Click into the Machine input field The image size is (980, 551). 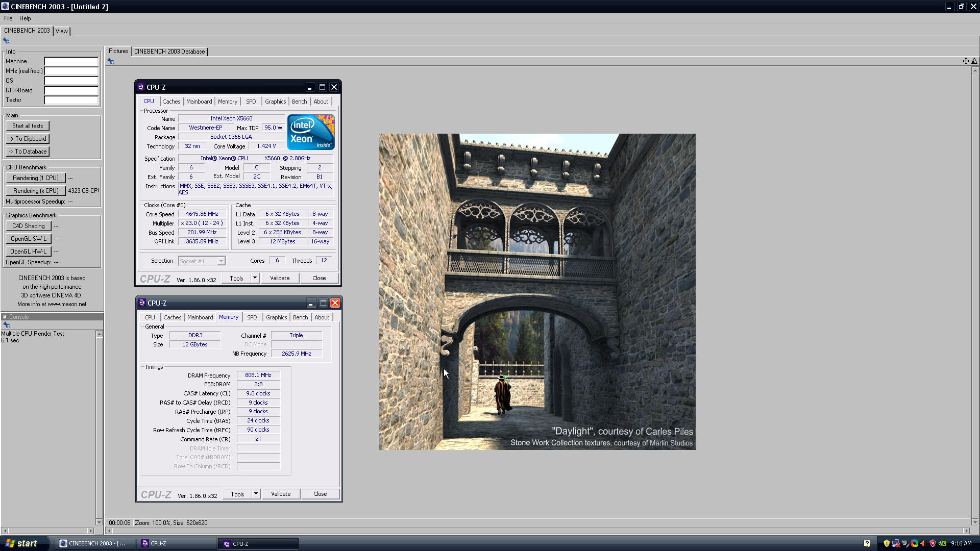pyautogui.click(x=71, y=61)
